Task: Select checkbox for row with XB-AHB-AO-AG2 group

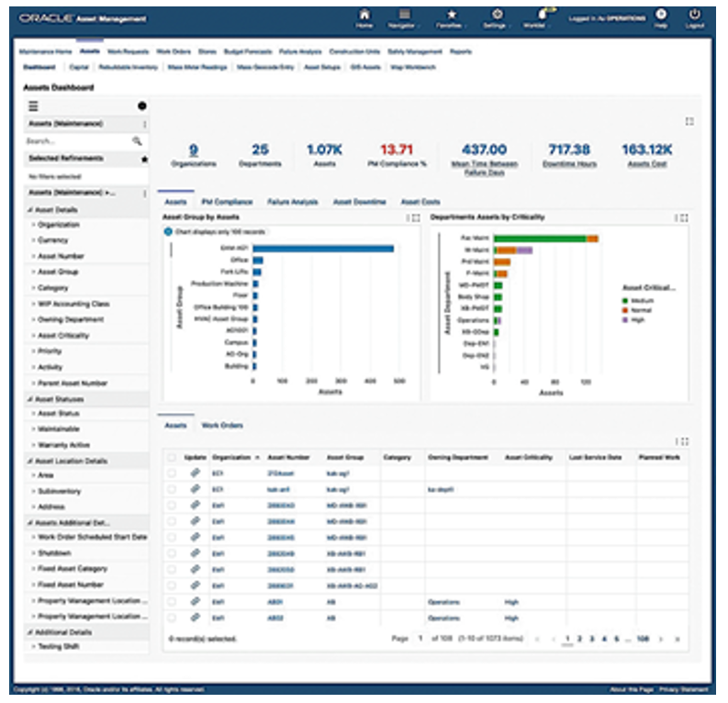Action: (172, 586)
